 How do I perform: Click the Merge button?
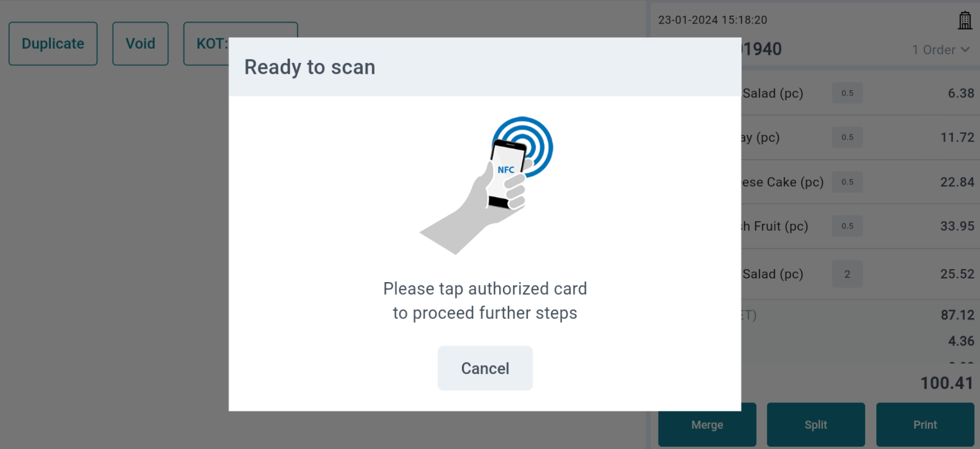707,425
